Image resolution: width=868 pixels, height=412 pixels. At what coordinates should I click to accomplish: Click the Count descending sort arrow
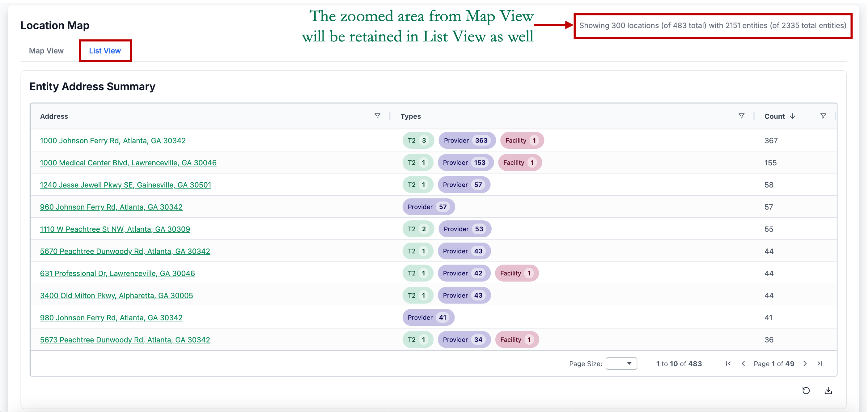[793, 116]
